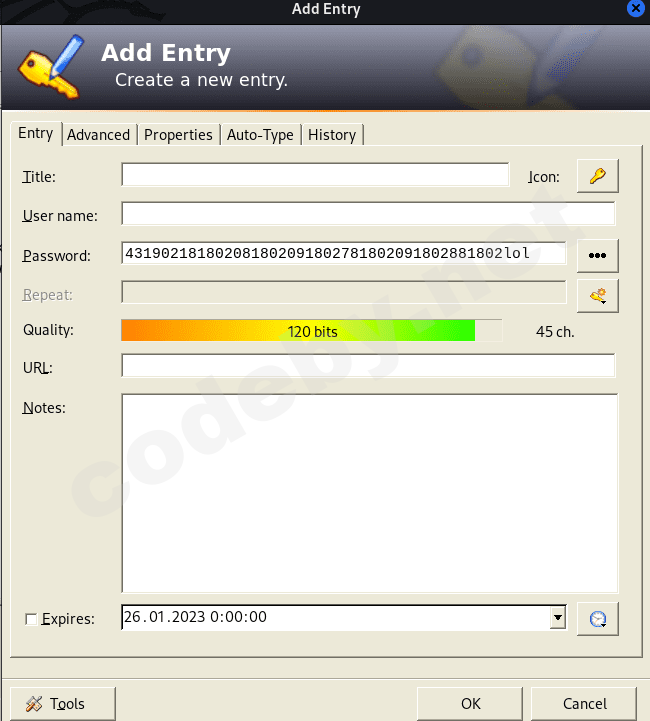Toggle password visibility with the dots button

598,255
